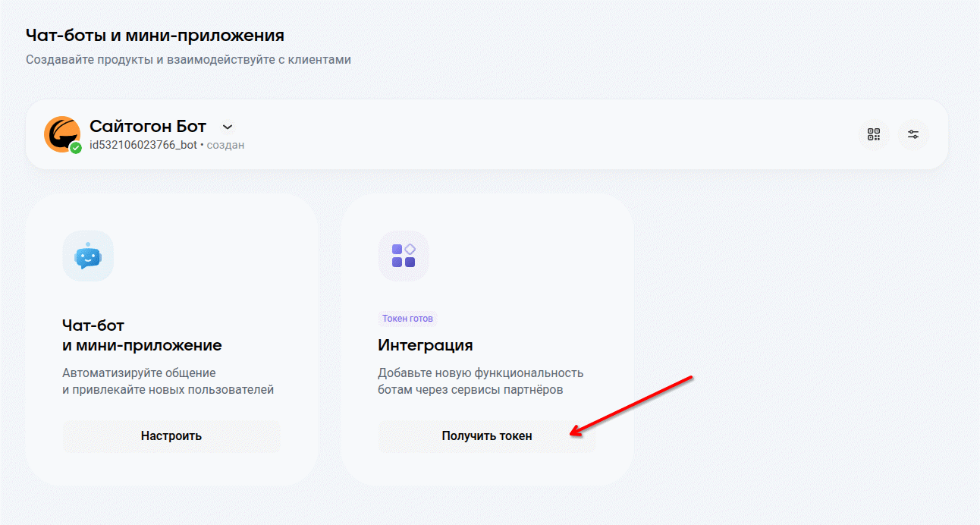This screenshot has height=525, width=980.
Task: Click the создан status label
Action: pyautogui.click(x=225, y=144)
